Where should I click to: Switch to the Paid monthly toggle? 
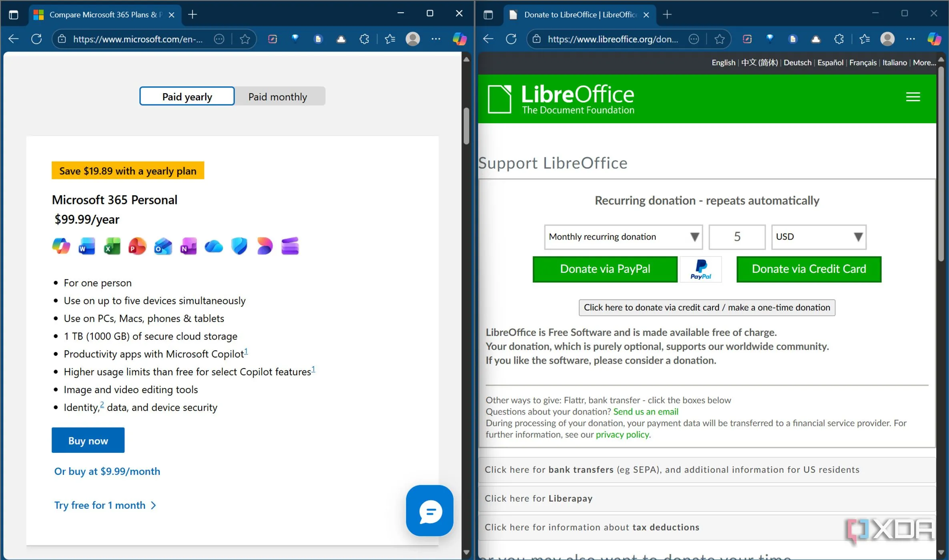click(278, 96)
